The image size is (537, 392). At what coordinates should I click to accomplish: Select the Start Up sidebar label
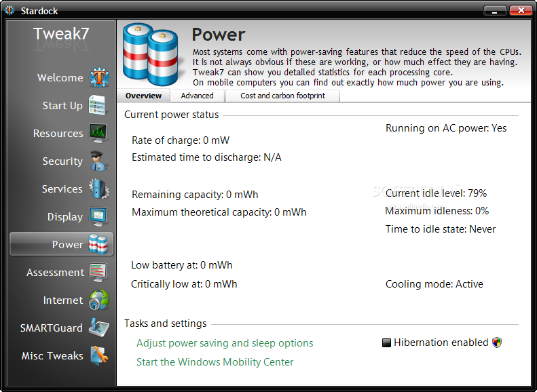click(62, 106)
